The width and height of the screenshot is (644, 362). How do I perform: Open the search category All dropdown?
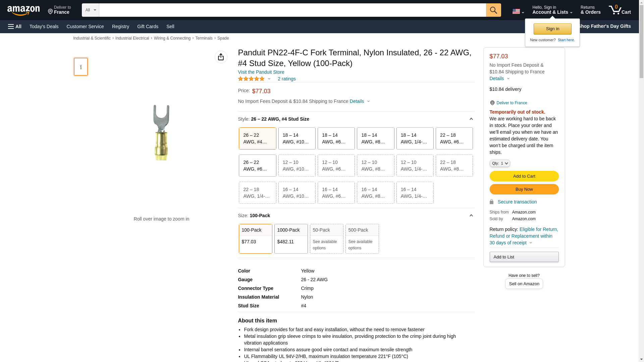[x=90, y=10]
